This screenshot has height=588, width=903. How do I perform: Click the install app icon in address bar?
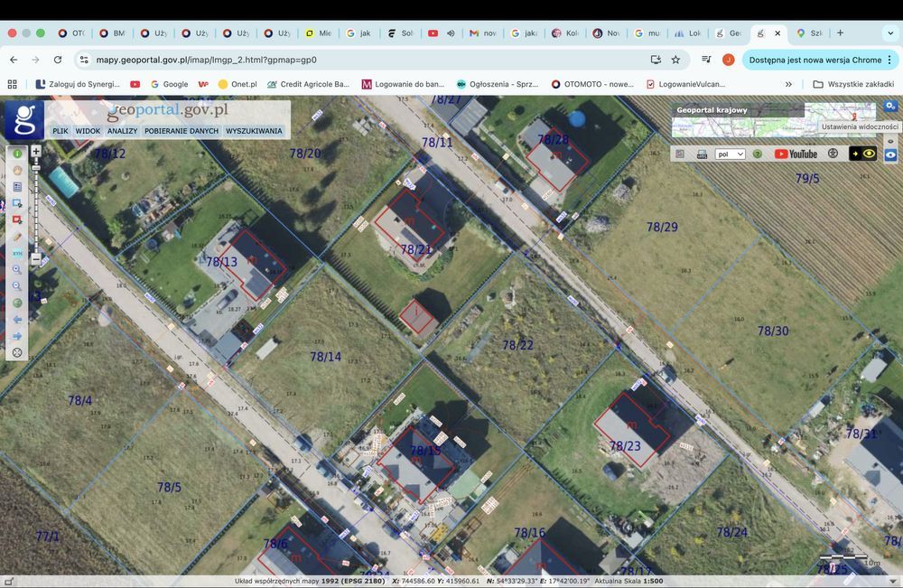(x=656, y=60)
